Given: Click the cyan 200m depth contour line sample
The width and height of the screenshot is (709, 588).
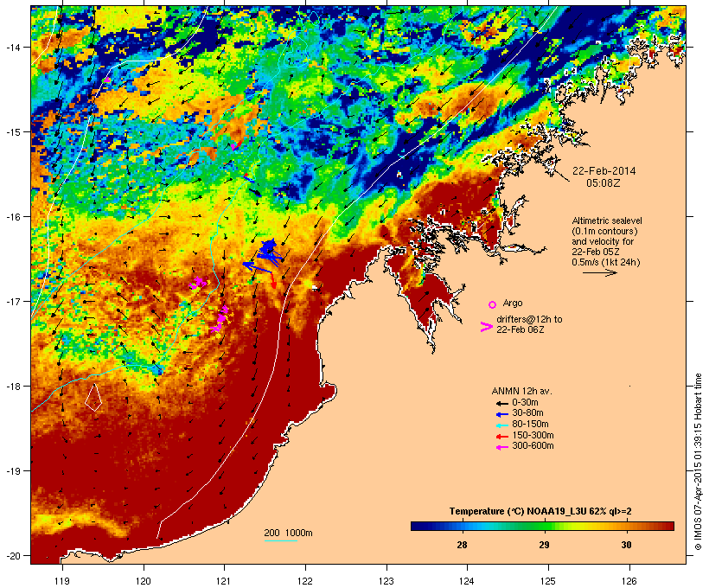Looking at the screenshot, I should click(x=281, y=541).
